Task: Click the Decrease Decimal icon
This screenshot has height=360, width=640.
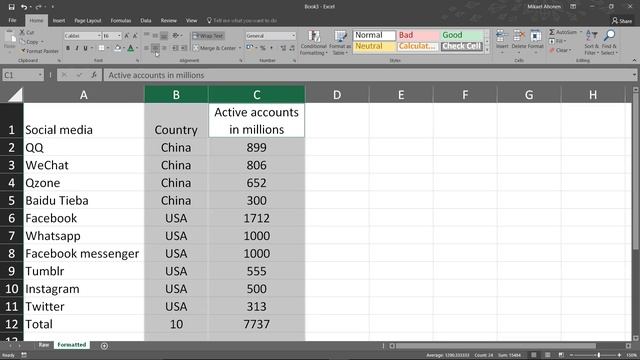Action: (x=292, y=48)
